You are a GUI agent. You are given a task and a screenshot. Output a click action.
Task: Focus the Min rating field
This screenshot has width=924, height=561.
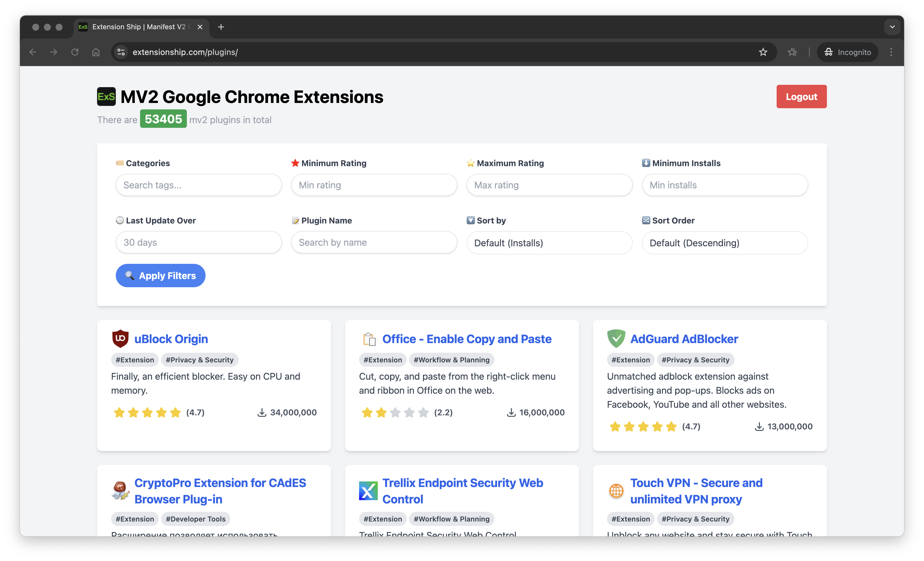tap(374, 185)
